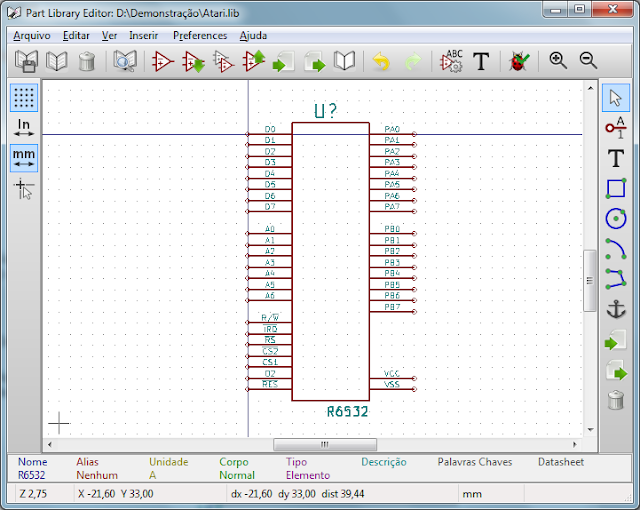Viewport: 640px width, 510px height.
Task: Toggle grid display dotted icon
Action: (24, 98)
